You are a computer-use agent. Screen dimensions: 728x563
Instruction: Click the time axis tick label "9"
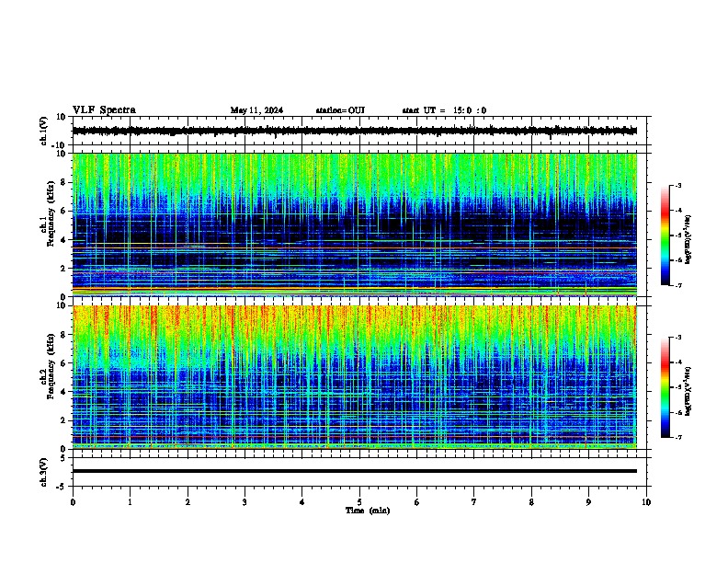[x=588, y=502]
